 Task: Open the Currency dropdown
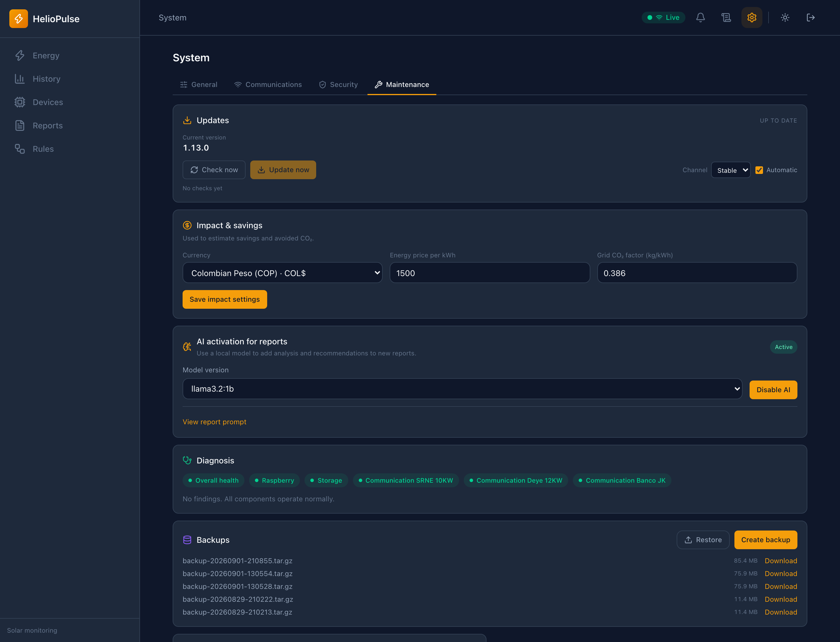[x=282, y=273]
